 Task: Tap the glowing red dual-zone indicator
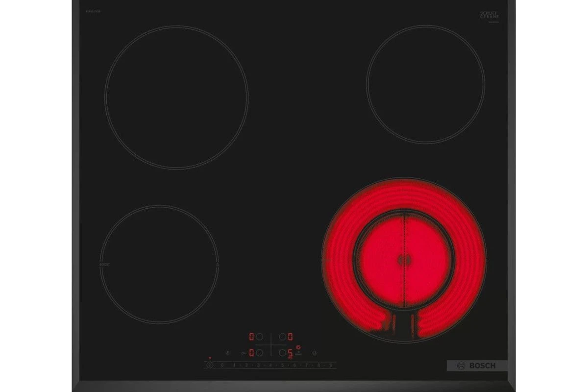pyautogui.click(x=298, y=347)
